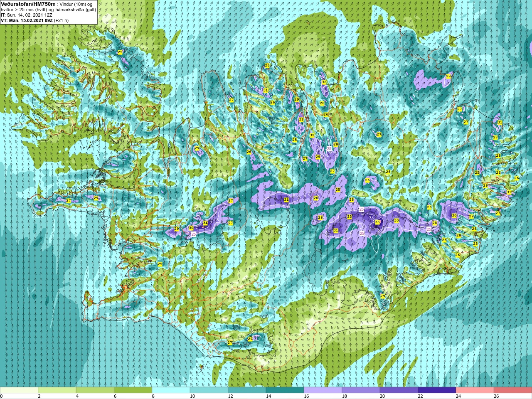The height and width of the screenshot is (399, 532).
Task: Click the "IT: Sun. 14. 02. 2021 12Z" line
Action: pyautogui.click(x=27, y=15)
